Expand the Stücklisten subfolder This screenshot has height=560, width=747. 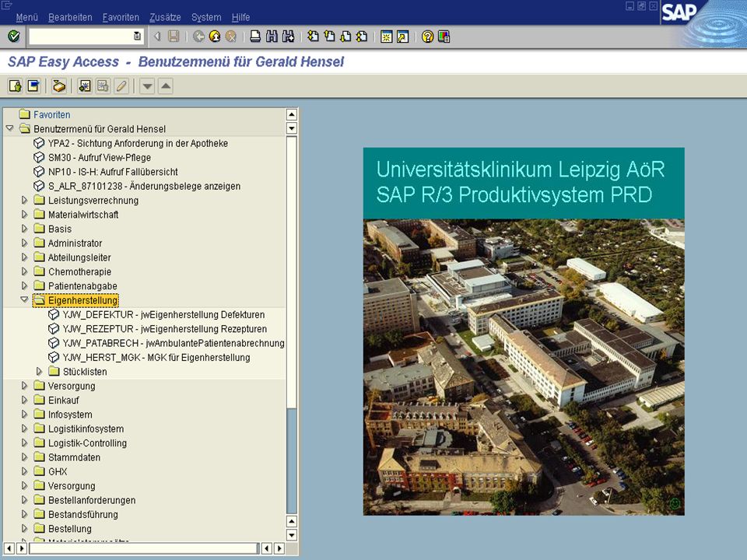39,372
